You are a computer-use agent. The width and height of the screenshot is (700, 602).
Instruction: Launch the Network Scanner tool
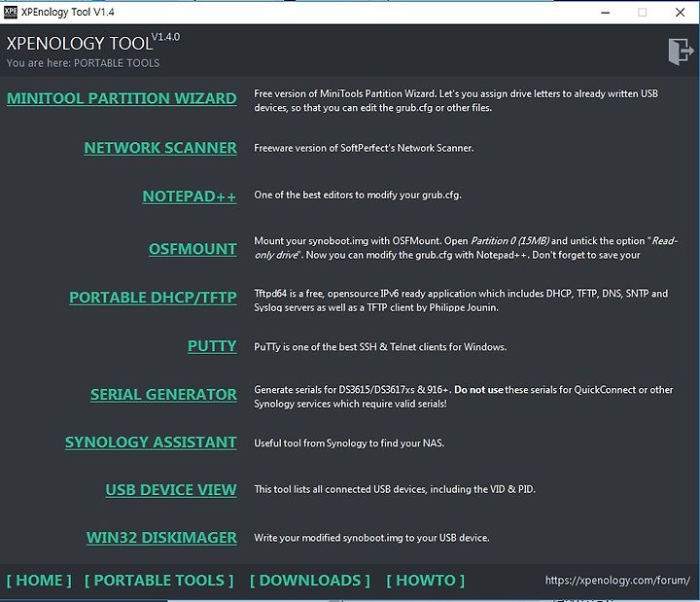[160, 148]
